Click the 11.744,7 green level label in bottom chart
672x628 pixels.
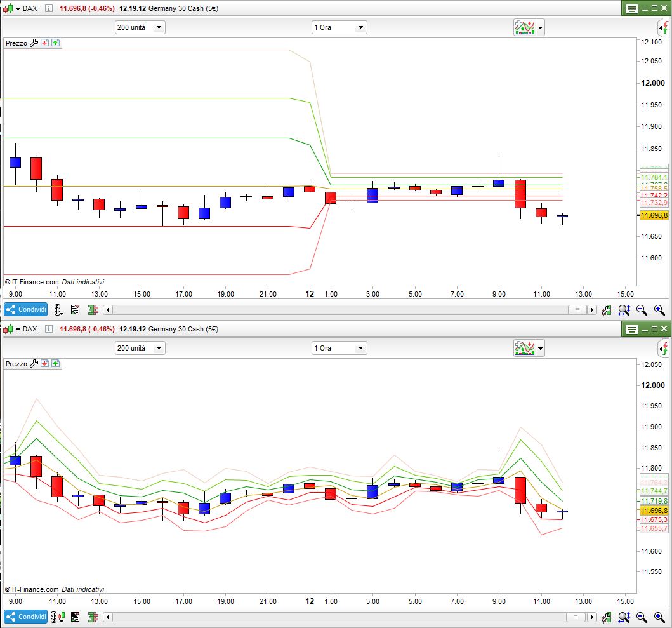click(x=654, y=491)
